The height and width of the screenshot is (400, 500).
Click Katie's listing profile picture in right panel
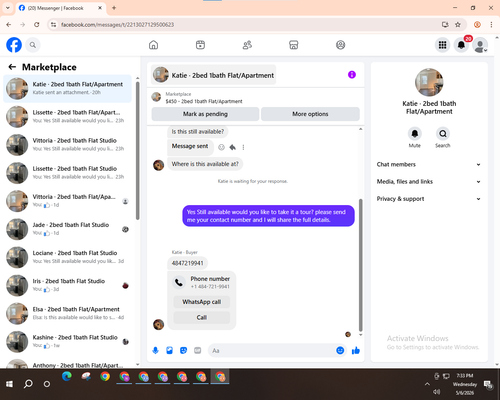click(429, 82)
